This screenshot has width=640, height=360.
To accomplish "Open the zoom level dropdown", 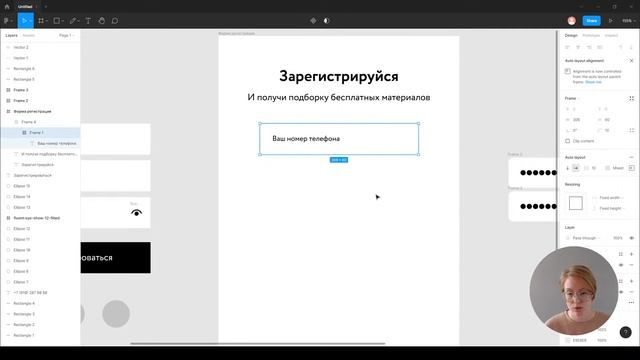I will tap(628, 20).
